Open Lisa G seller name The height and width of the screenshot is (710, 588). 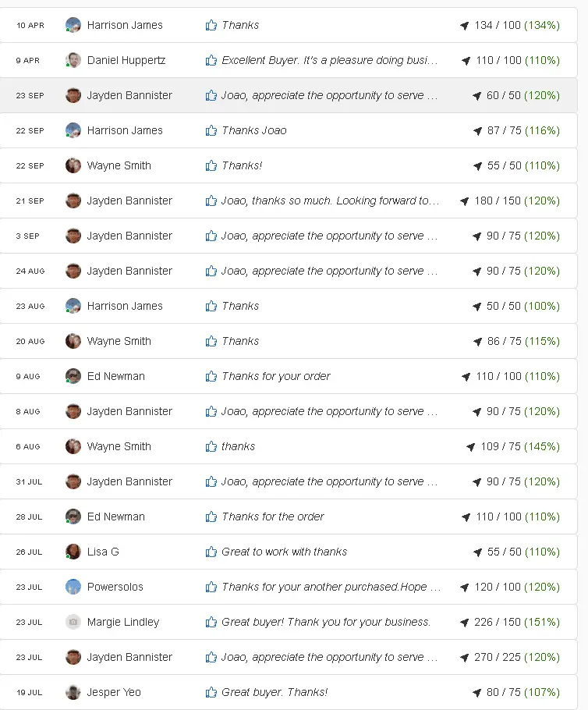103,552
